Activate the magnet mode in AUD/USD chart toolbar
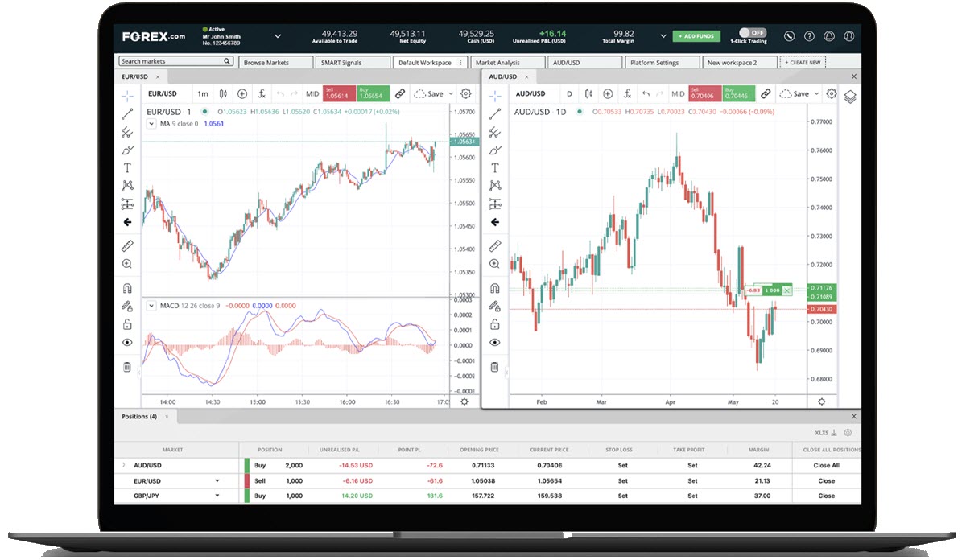 pos(495,288)
